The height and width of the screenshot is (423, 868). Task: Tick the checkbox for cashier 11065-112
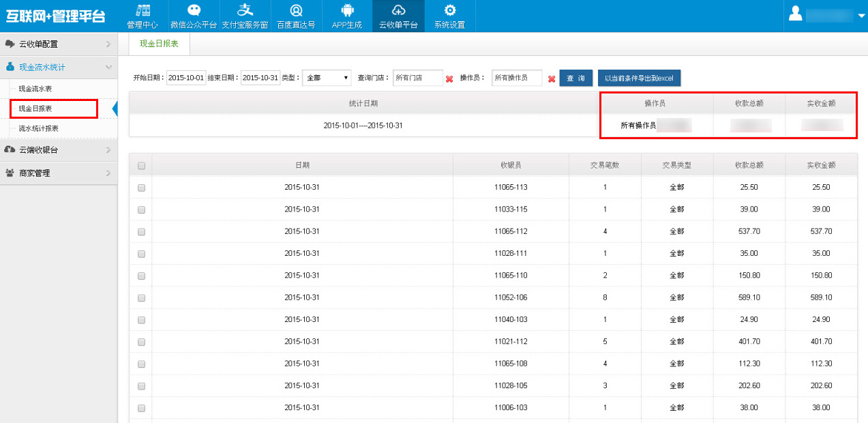pos(141,232)
